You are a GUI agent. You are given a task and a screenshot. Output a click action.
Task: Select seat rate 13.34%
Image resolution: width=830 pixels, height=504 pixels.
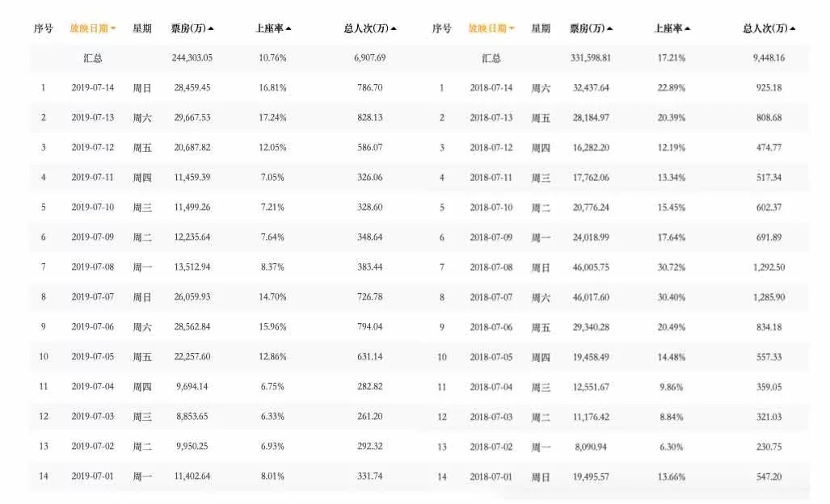pos(672,177)
